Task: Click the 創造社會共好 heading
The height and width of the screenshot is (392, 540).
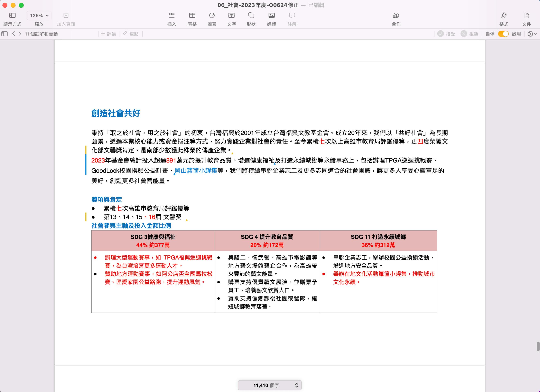Action: (116, 113)
